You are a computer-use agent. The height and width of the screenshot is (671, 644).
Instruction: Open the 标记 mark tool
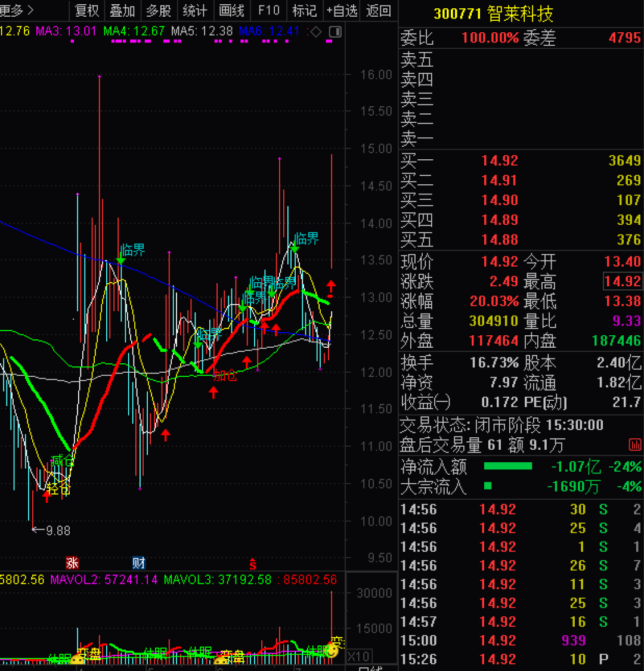pos(304,10)
